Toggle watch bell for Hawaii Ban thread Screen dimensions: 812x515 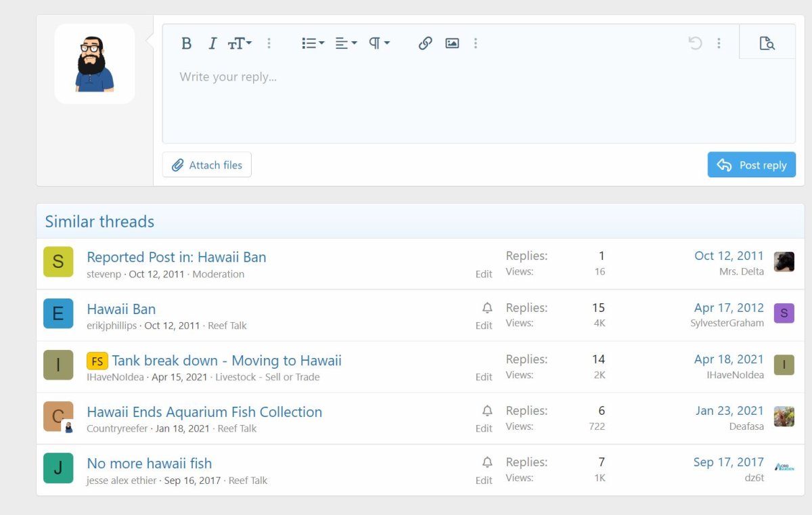click(x=487, y=308)
